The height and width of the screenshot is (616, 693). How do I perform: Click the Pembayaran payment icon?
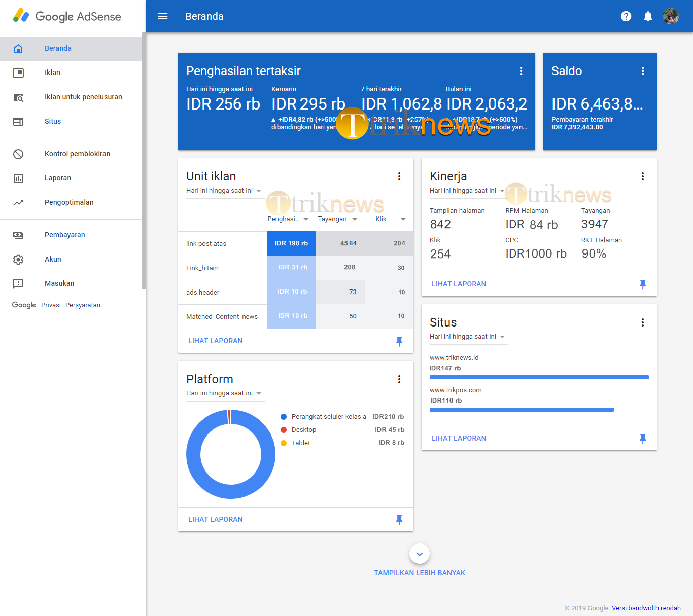[18, 235]
